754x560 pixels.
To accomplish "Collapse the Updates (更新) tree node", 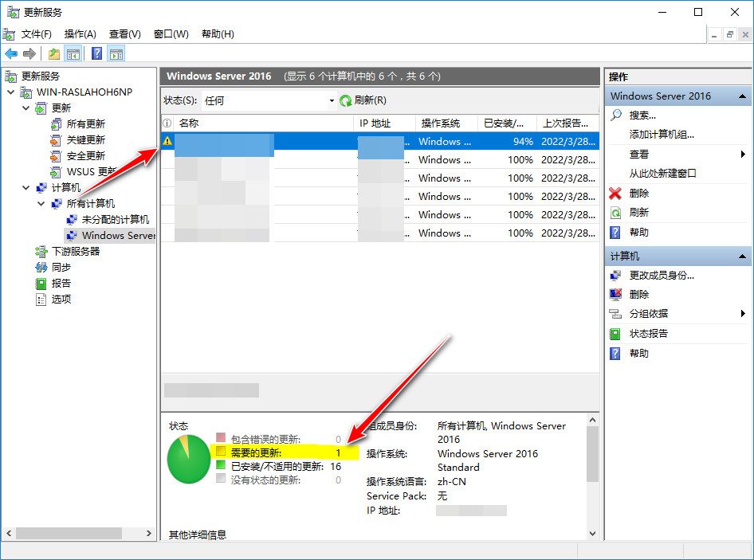I will (x=26, y=108).
